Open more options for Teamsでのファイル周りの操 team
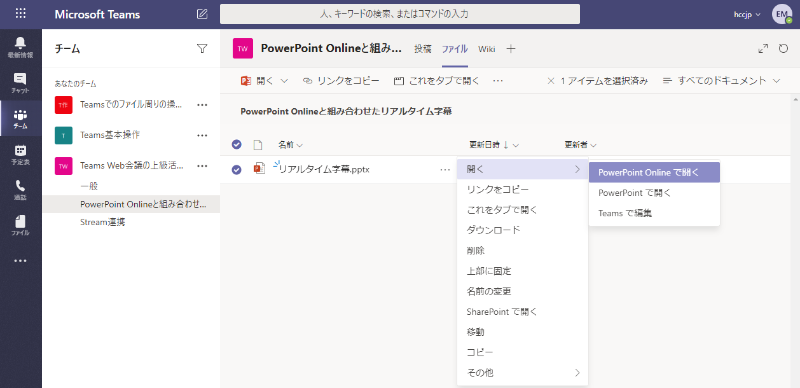 click(202, 105)
